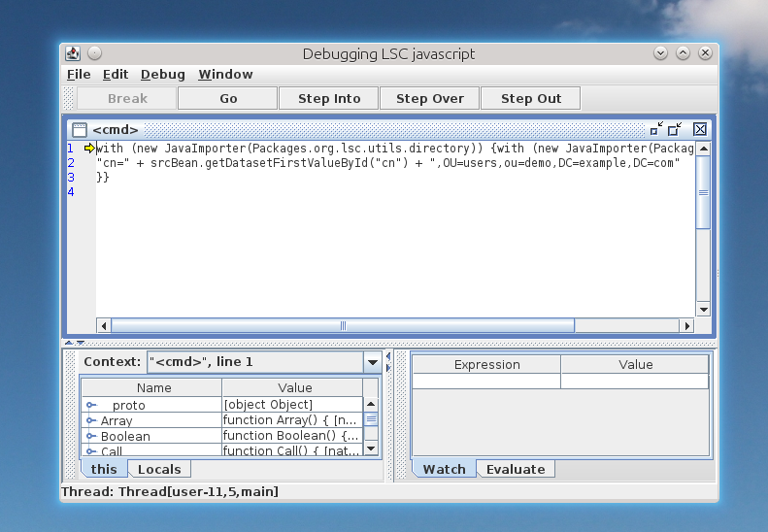Click the window's shade-up chevron button
The width and height of the screenshot is (768, 532).
[x=683, y=53]
